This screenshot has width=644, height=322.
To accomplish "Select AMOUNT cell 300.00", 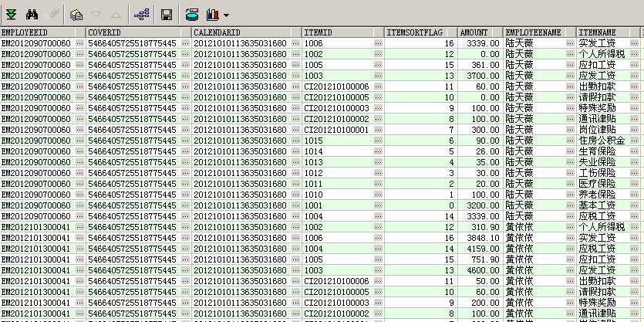I will click(x=480, y=130).
